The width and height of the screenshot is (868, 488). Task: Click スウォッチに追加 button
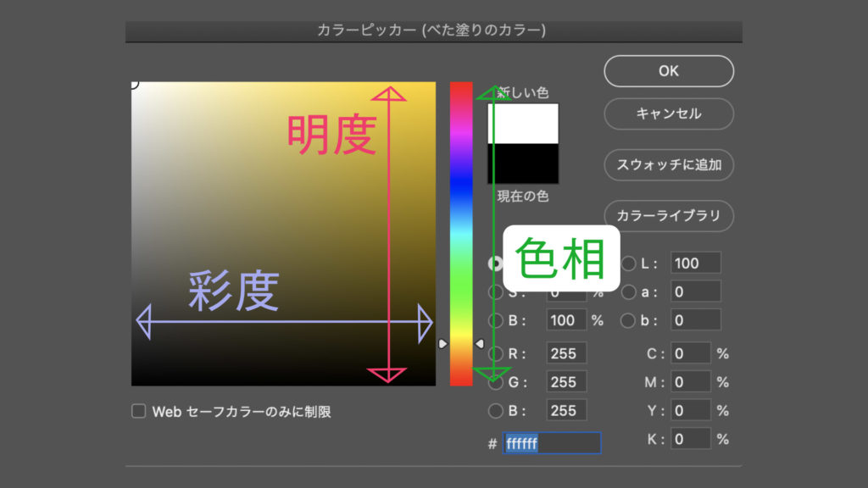[x=669, y=165]
